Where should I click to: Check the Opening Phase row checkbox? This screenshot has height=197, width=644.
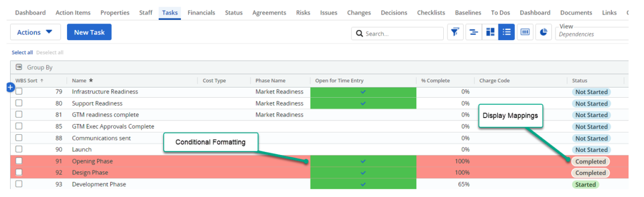coord(19,161)
